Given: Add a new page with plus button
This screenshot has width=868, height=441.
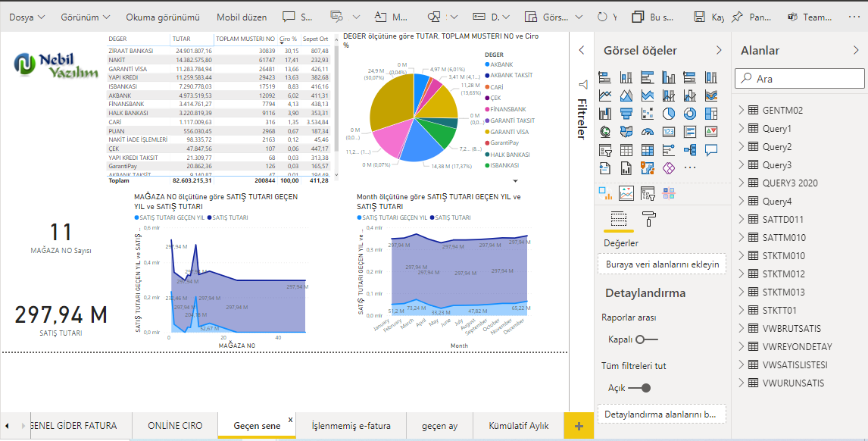Looking at the screenshot, I should pyautogui.click(x=579, y=427).
